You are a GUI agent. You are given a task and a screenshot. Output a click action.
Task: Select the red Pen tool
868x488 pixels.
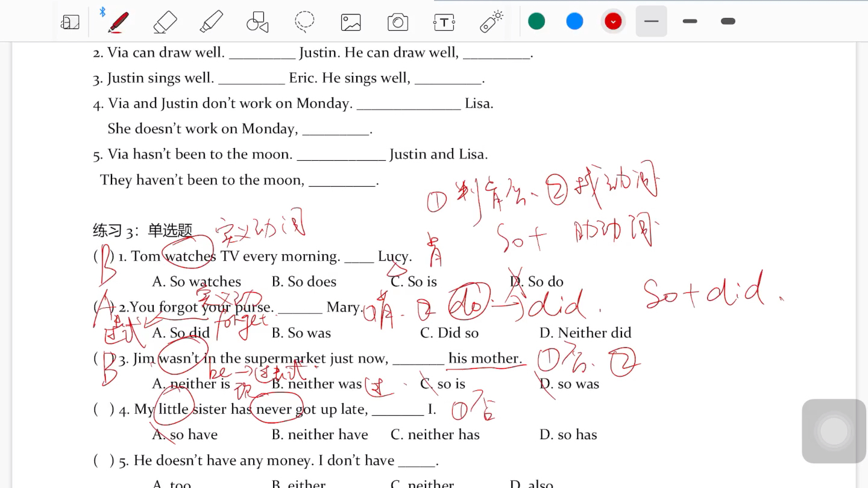(118, 22)
